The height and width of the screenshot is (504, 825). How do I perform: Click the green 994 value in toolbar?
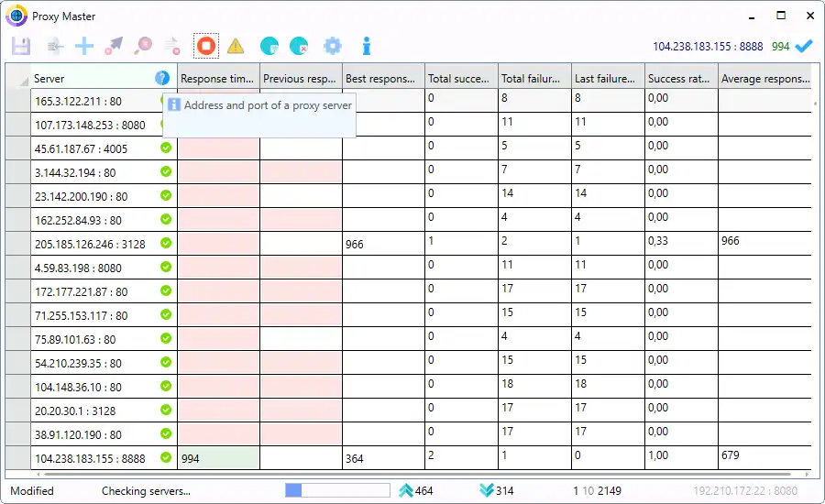tap(780, 47)
